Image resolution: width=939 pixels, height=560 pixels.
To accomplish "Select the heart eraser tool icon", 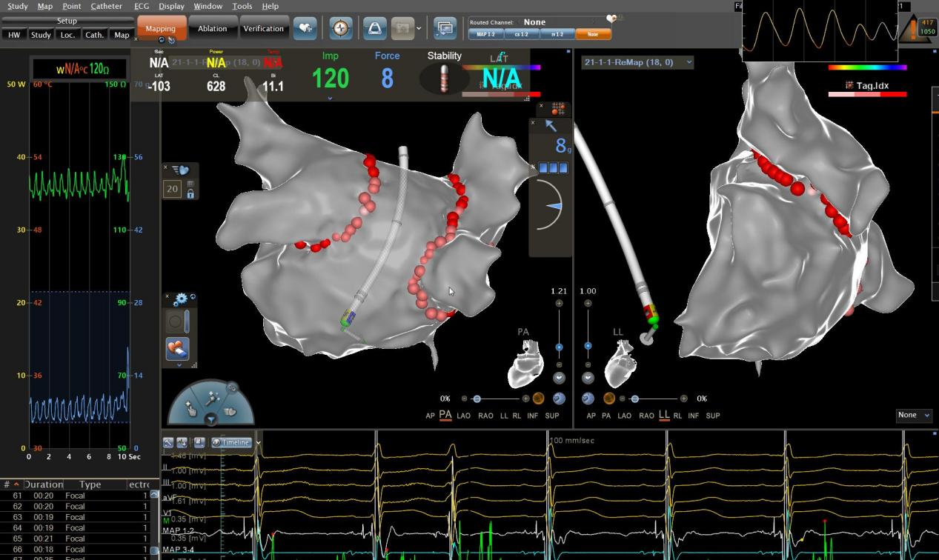I will pos(177,347).
